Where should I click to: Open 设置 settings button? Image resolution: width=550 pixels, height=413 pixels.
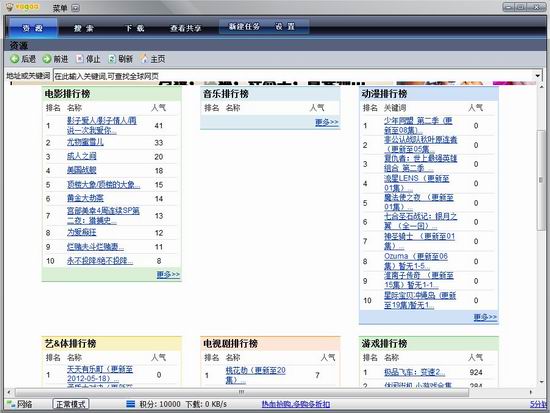tap(285, 27)
